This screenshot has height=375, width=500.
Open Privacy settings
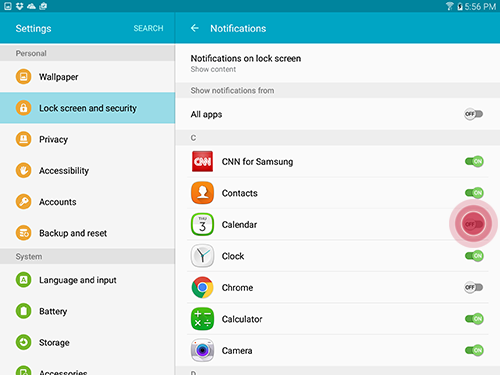(x=87, y=139)
